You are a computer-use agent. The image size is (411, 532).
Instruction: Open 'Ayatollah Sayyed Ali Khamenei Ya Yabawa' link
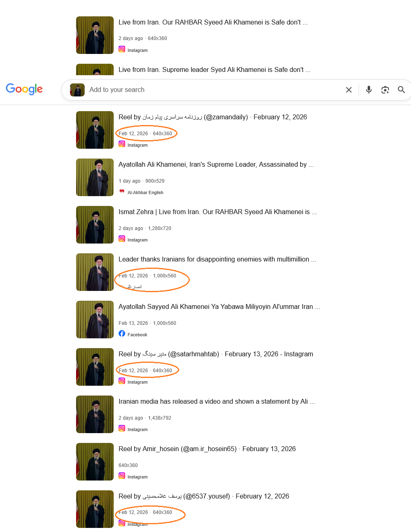[x=219, y=307]
